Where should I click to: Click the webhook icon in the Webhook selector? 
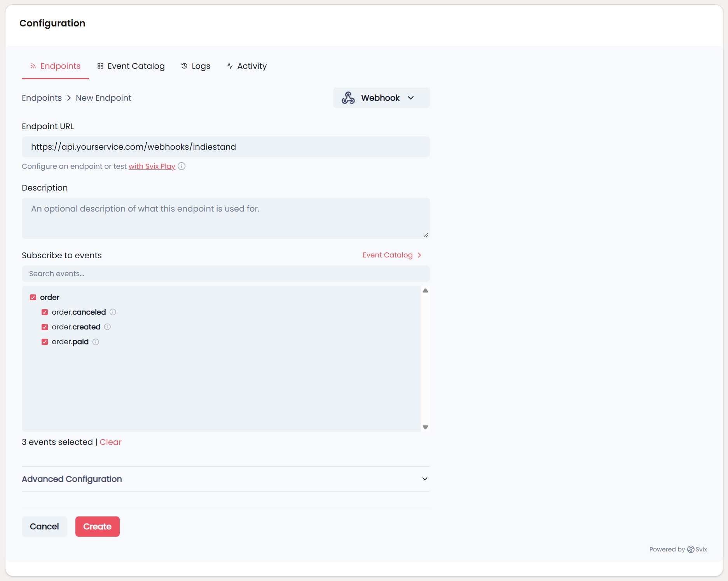coord(348,98)
